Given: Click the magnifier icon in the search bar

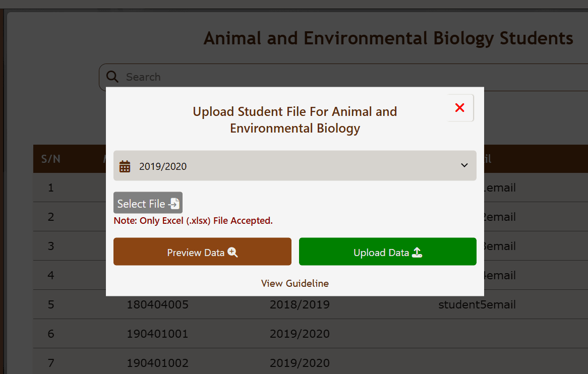Looking at the screenshot, I should point(112,77).
